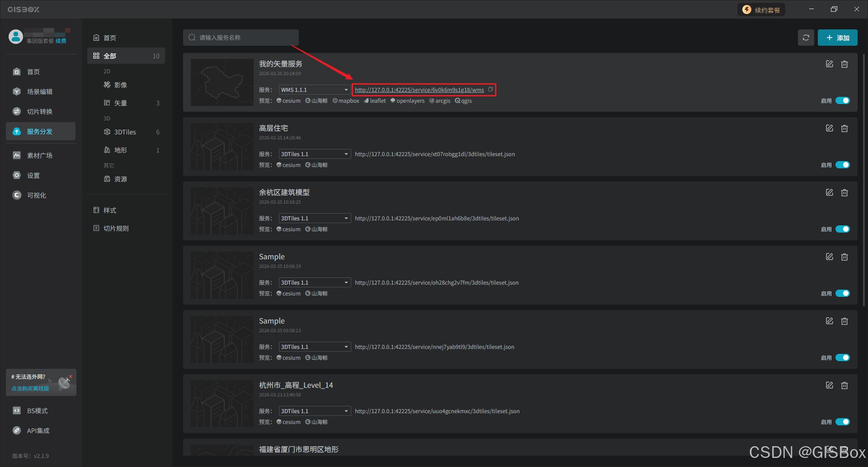Open 3DTiles 1.1 dropdown for 高层住宅

(x=315, y=154)
